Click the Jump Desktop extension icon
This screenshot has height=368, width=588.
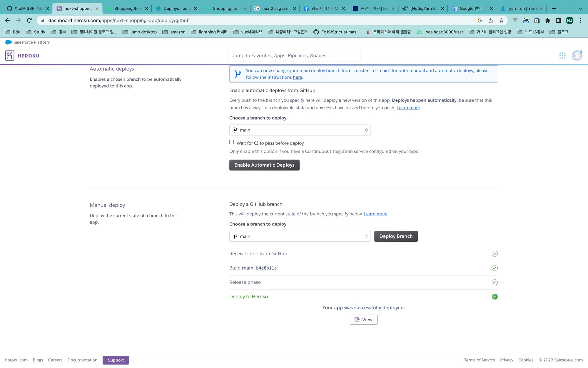pos(526,20)
